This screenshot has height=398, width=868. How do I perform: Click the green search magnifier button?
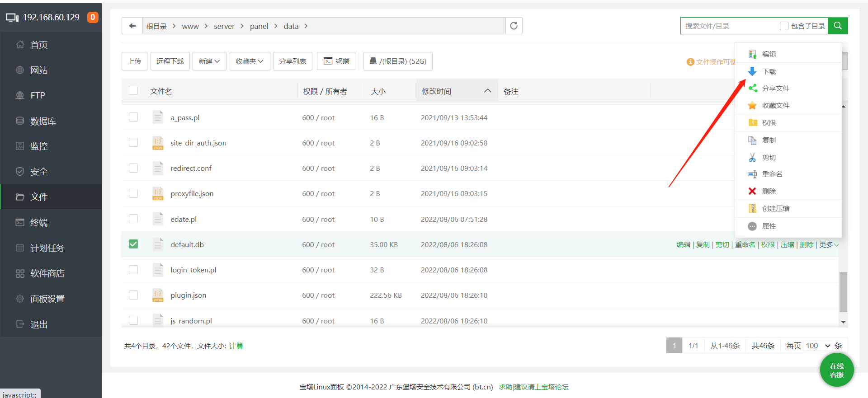coord(838,26)
